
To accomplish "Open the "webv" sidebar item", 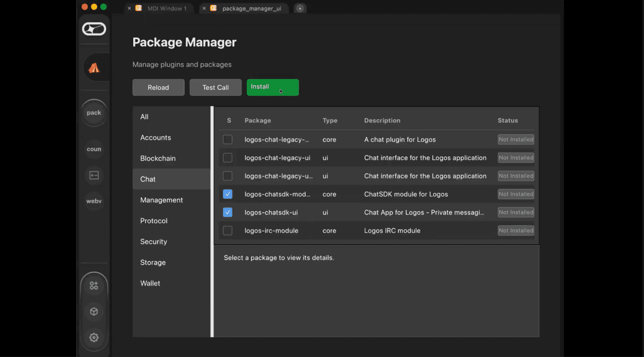I will [94, 201].
